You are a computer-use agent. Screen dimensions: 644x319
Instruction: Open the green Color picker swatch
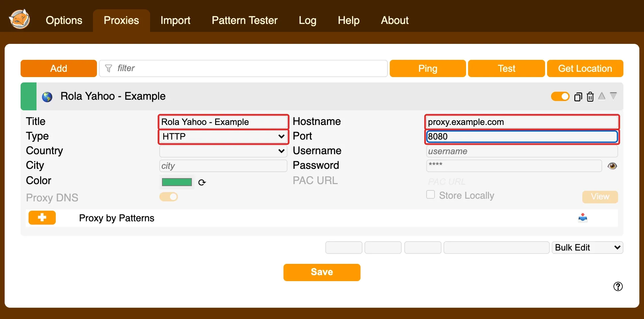177,182
